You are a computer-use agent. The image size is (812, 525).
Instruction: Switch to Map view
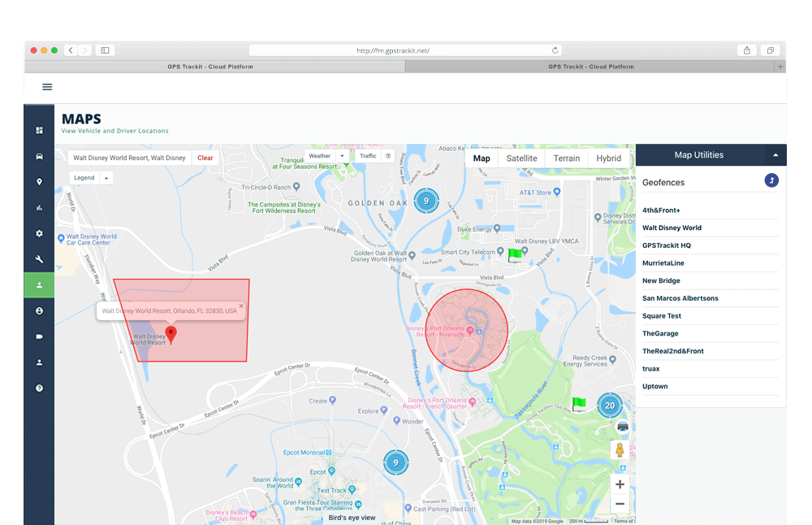pos(482,158)
